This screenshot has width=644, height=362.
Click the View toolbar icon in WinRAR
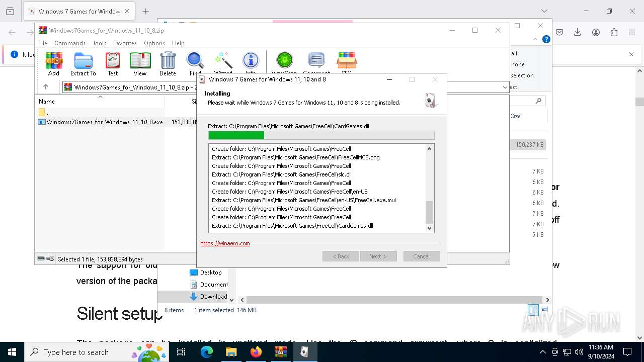(140, 64)
